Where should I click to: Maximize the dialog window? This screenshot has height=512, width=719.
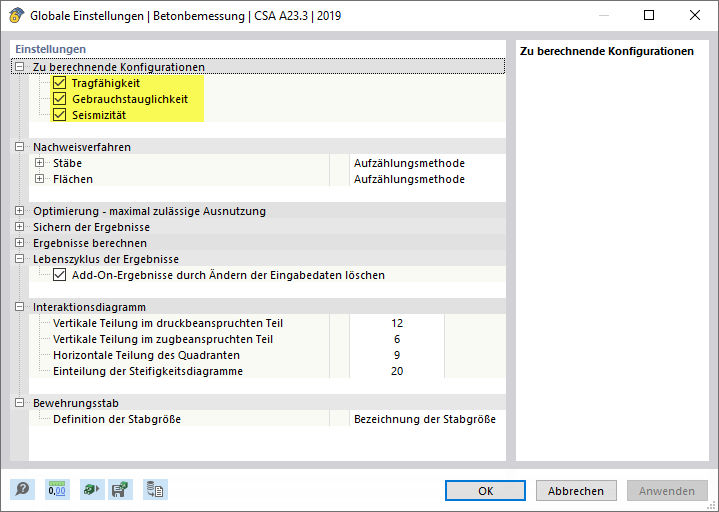coord(649,15)
